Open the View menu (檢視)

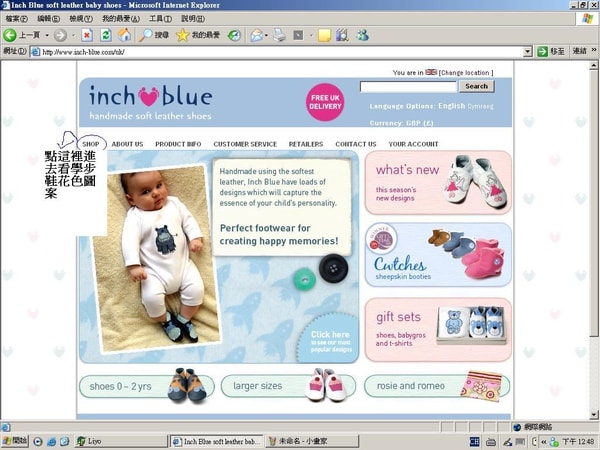tap(81, 18)
